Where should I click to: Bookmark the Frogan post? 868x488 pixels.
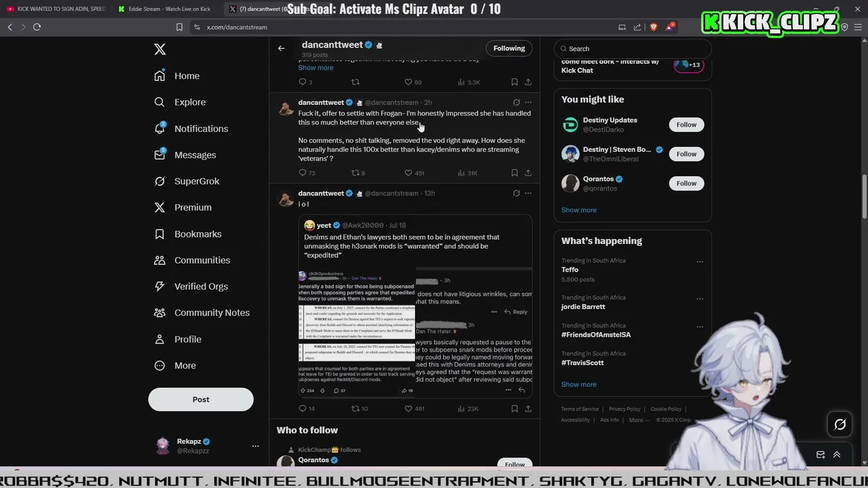(515, 173)
